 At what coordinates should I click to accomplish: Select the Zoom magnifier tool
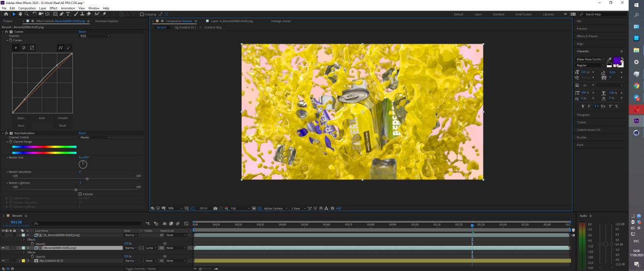[x=26, y=14]
